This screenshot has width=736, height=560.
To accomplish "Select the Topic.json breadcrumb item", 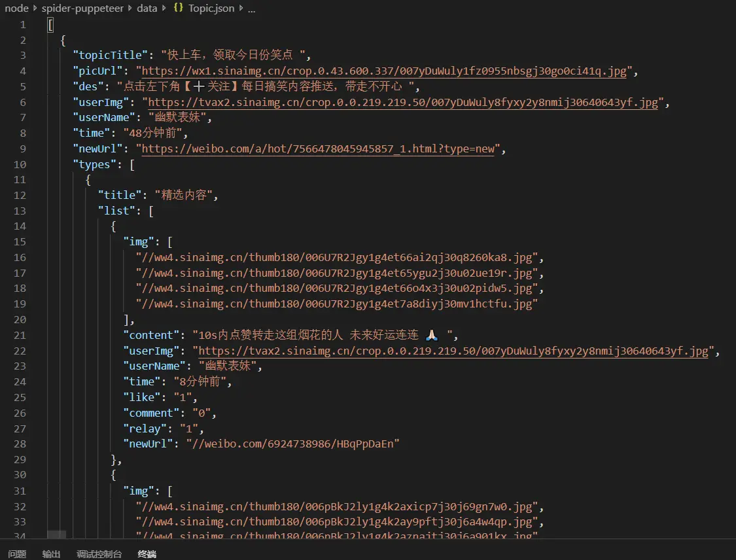I will tap(211, 8).
